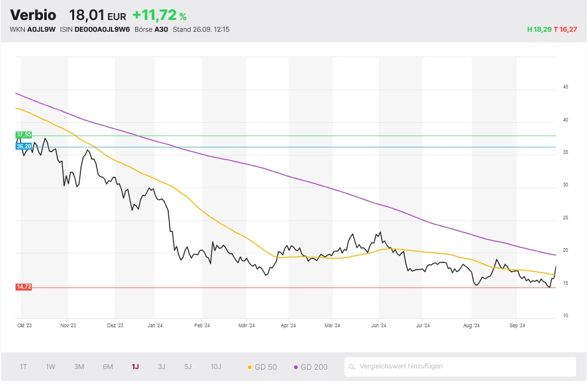The width and height of the screenshot is (588, 389).
Task: Toggle the GD 200 moving average
Action: [310, 367]
